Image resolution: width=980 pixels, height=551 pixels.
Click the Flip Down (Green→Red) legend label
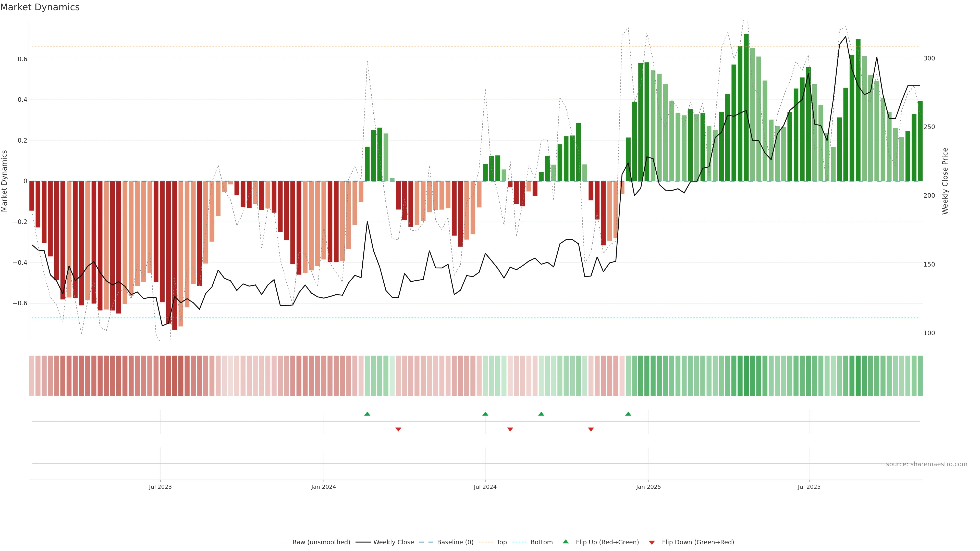(x=698, y=542)
